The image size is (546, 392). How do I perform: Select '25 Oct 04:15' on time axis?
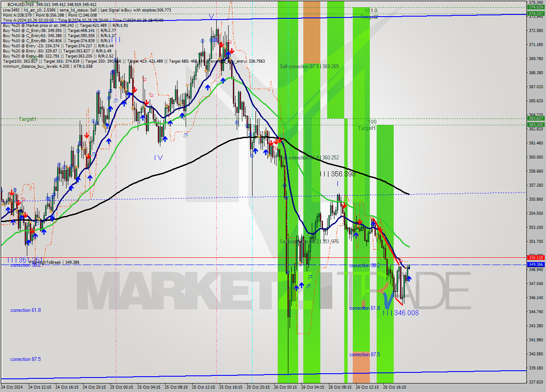[149, 387]
